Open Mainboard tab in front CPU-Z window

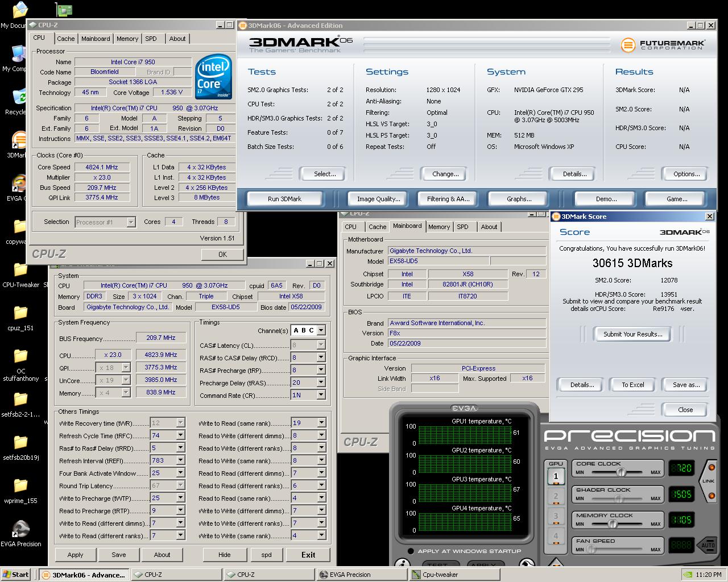click(96, 39)
